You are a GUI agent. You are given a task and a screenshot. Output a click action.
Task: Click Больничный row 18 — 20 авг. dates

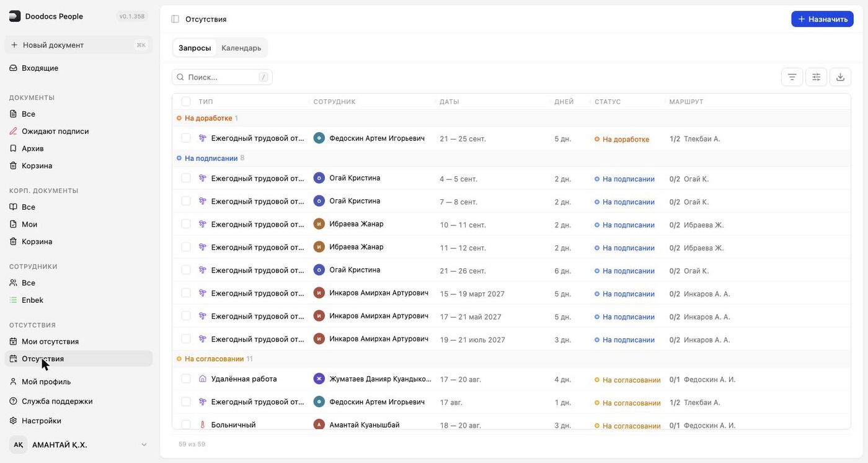(461, 426)
